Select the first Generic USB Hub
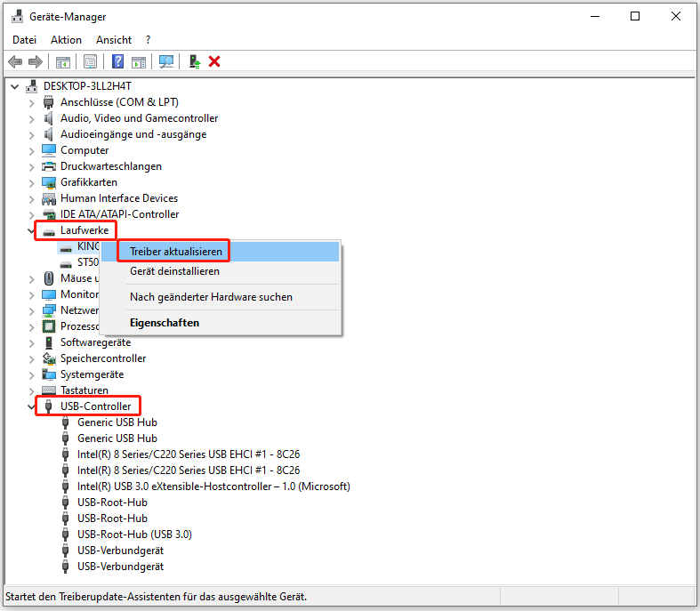Screen dimensions: 700x611 pyautogui.click(x=117, y=422)
